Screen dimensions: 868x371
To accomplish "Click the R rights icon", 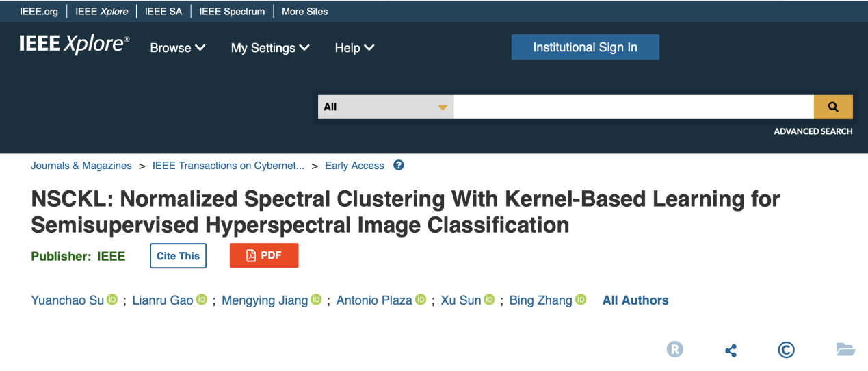I will click(674, 350).
